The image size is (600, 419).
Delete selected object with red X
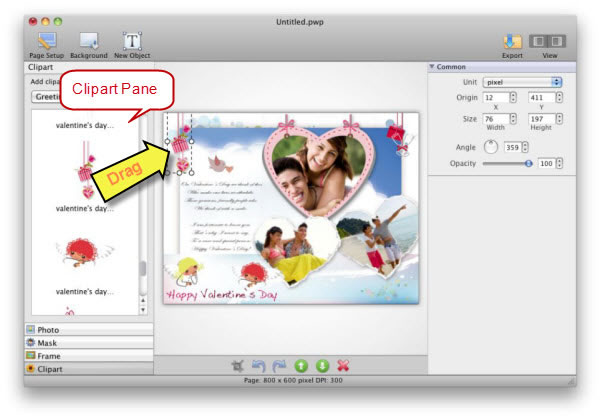(343, 366)
